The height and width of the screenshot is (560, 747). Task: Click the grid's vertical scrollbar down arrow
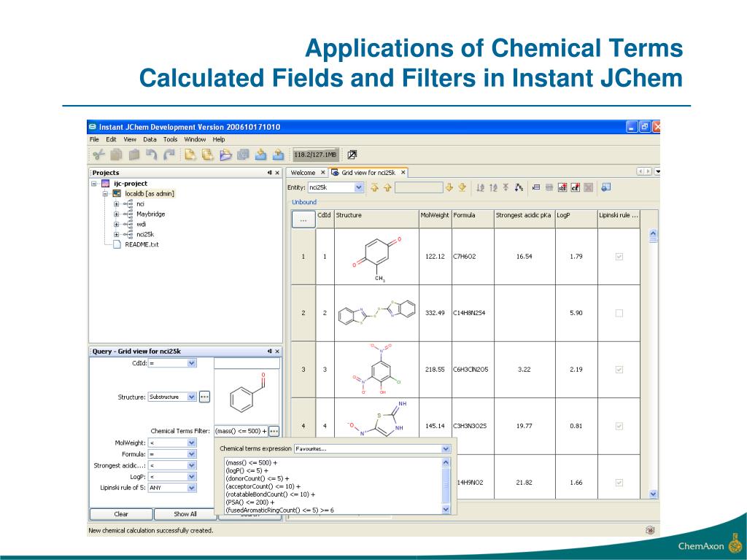(x=653, y=494)
